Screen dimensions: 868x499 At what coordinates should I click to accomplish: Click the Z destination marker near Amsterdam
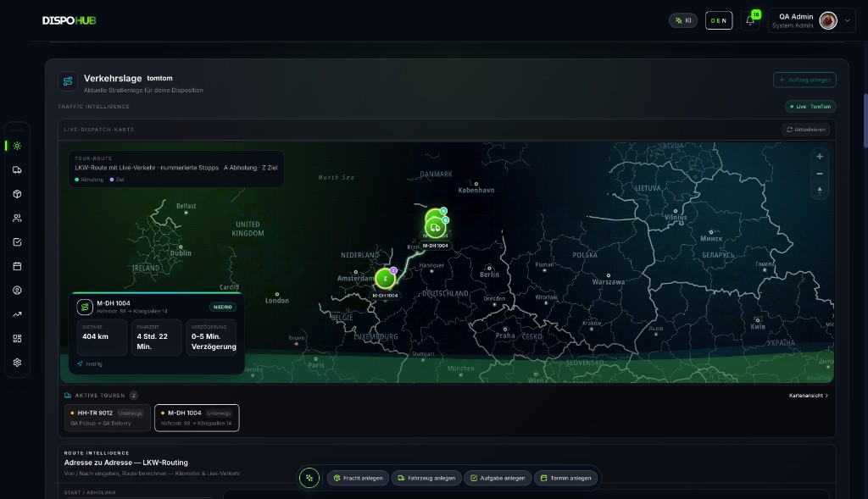(386, 278)
